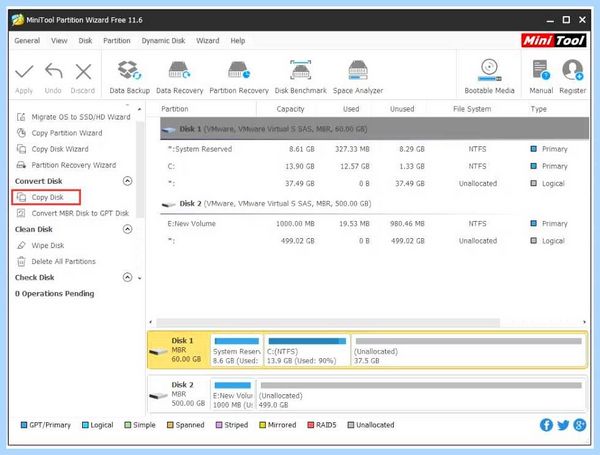Image resolution: width=600 pixels, height=455 pixels.
Task: Click the Copy Disk Wizard icon
Action: click(x=21, y=149)
